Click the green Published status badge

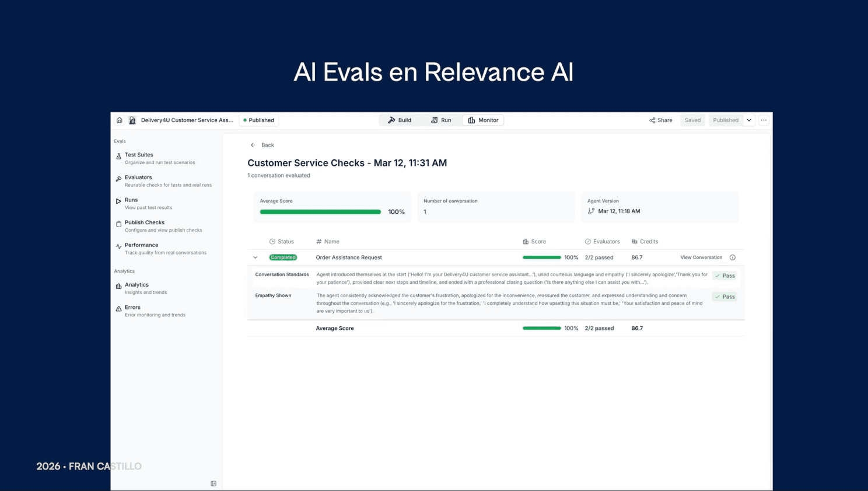(259, 120)
